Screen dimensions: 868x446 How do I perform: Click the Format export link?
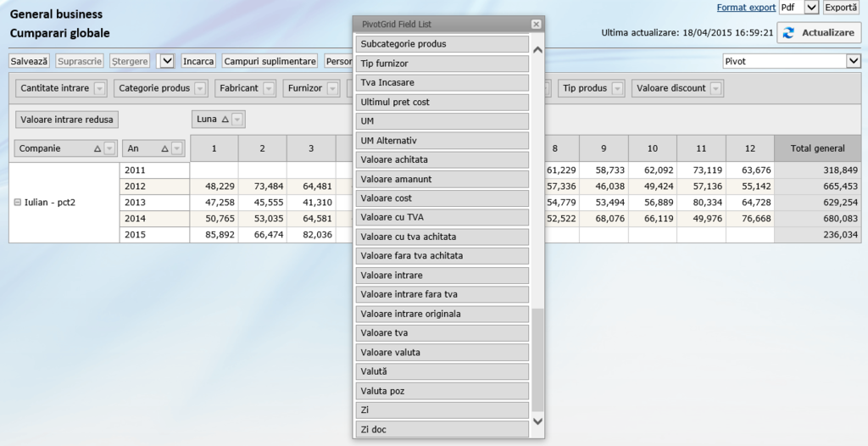pos(746,8)
